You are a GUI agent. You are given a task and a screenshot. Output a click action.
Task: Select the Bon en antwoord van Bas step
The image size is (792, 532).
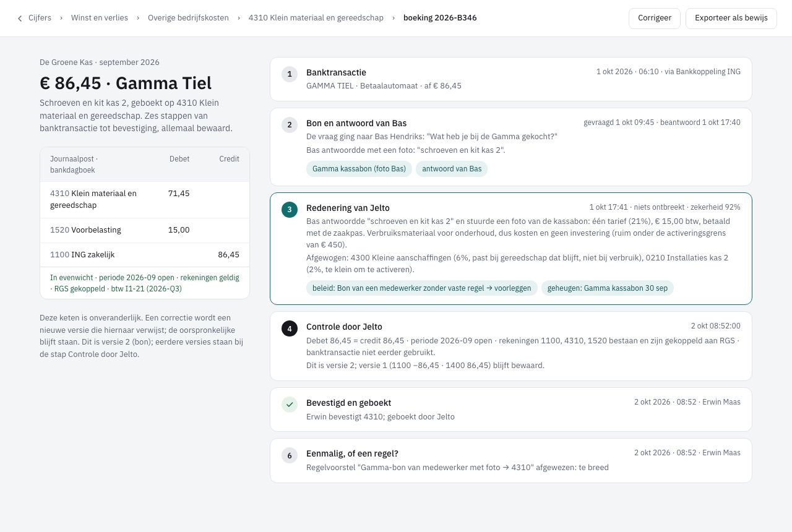tap(356, 123)
